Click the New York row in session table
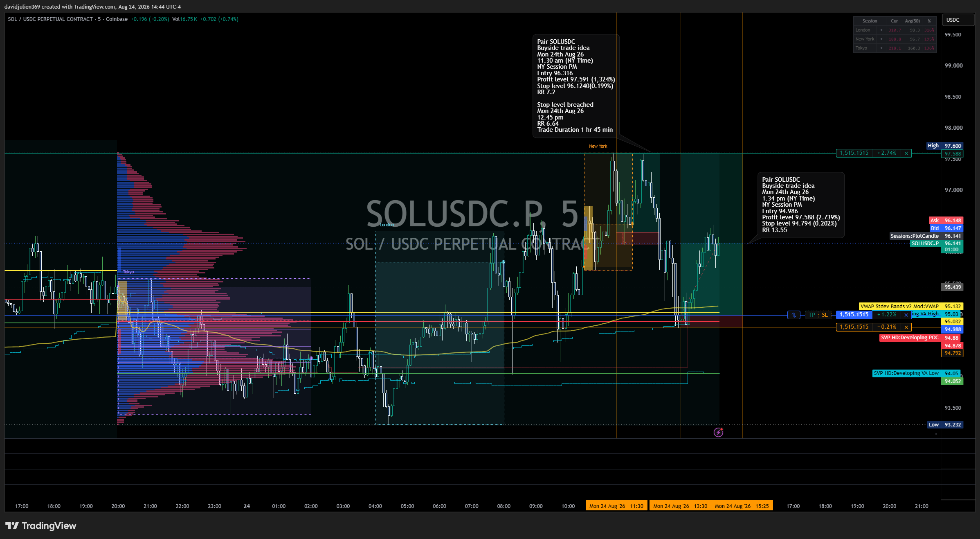This screenshot has height=539, width=980. [895, 39]
